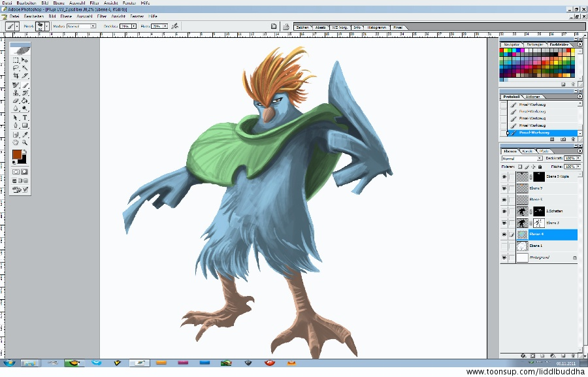The image size is (588, 377).
Task: Open the Fenster menu
Action: (137, 16)
